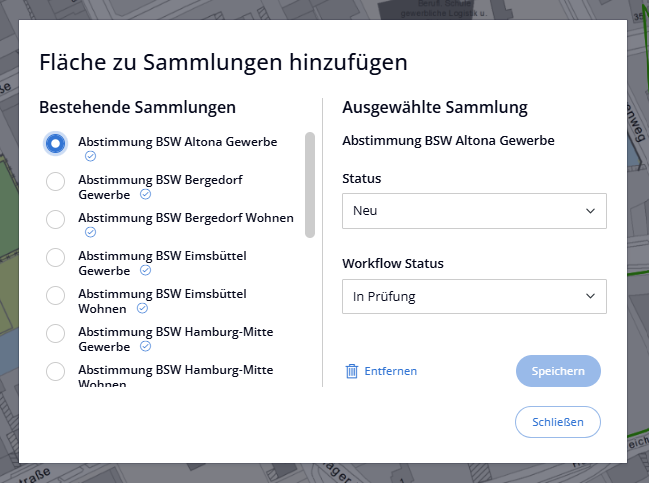Select Hamburg-Mitte Gewerbe radio button

tap(56, 333)
